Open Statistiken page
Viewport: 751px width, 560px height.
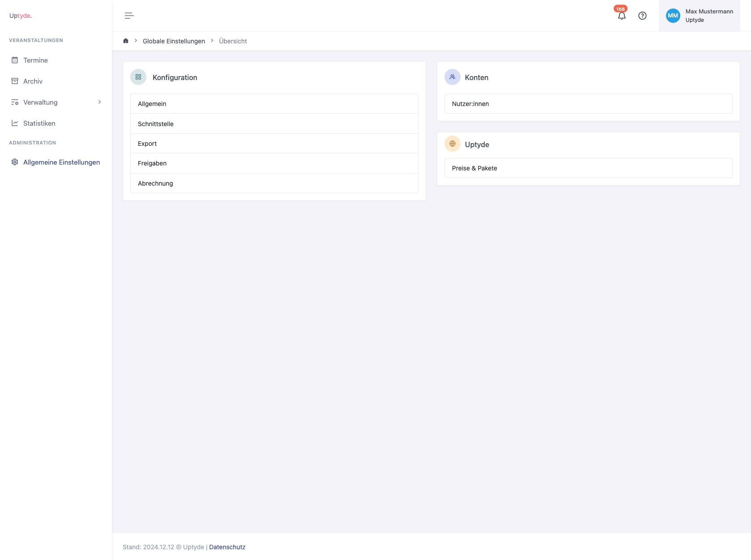tap(39, 123)
